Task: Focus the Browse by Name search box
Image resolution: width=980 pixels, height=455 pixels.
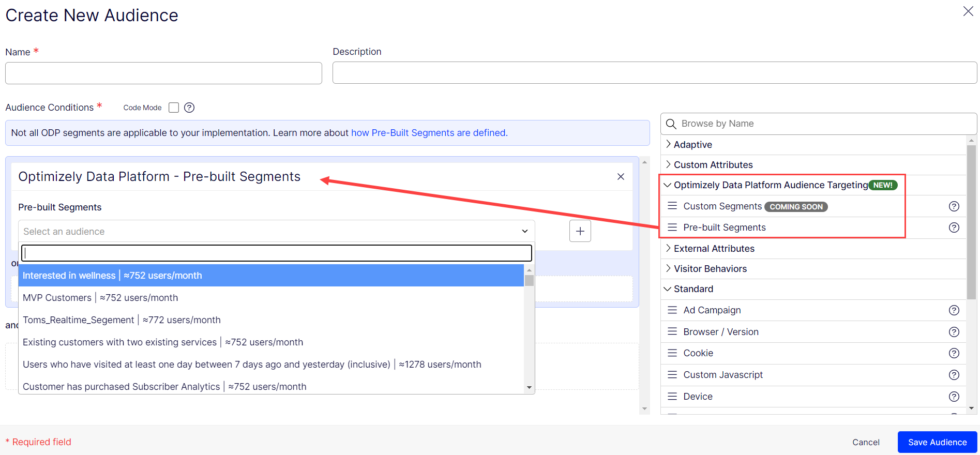Action: [x=819, y=124]
